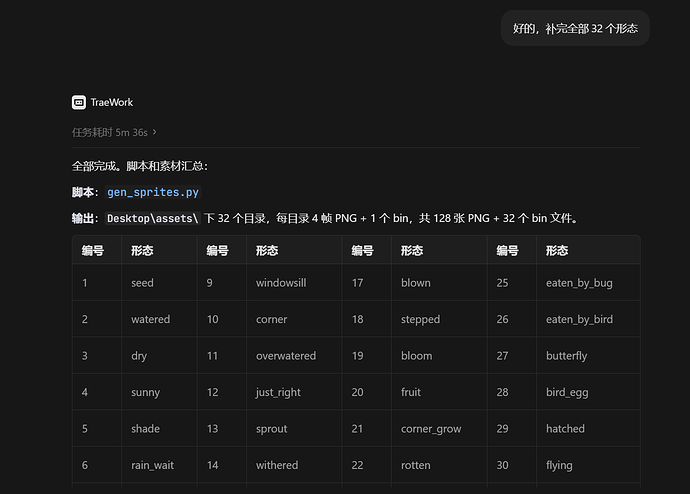Select the 'watered' table cell

pyautogui.click(x=159, y=319)
